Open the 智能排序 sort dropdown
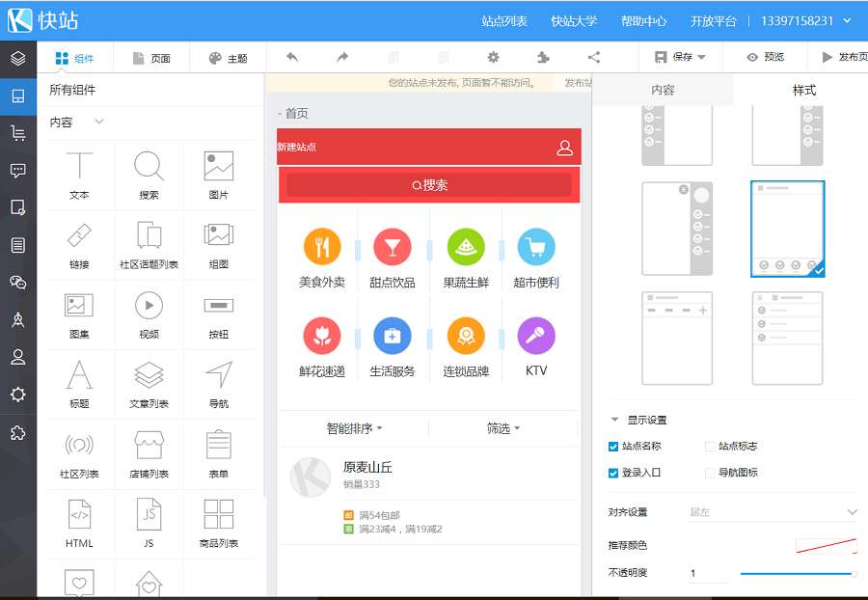Image resolution: width=868 pixels, height=600 pixels. pyautogui.click(x=354, y=428)
